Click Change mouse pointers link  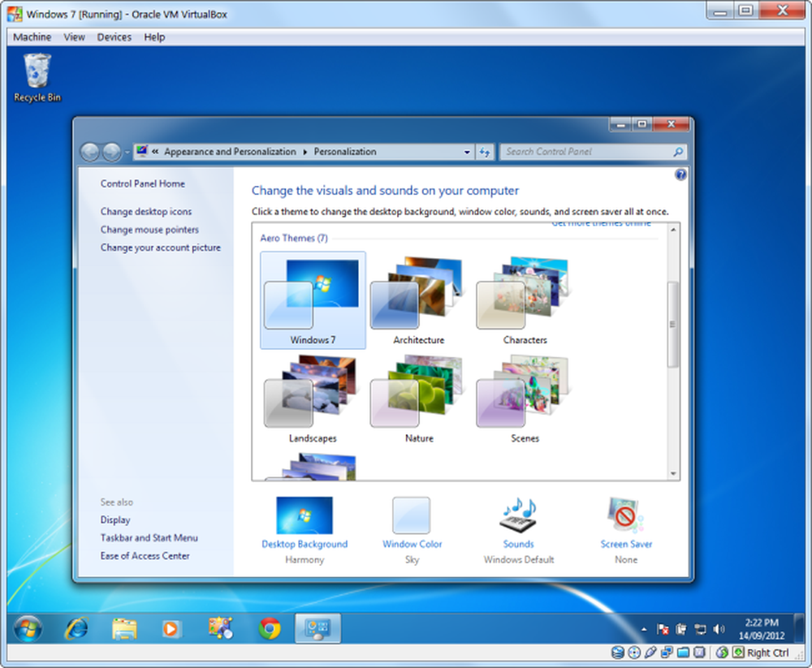(149, 230)
